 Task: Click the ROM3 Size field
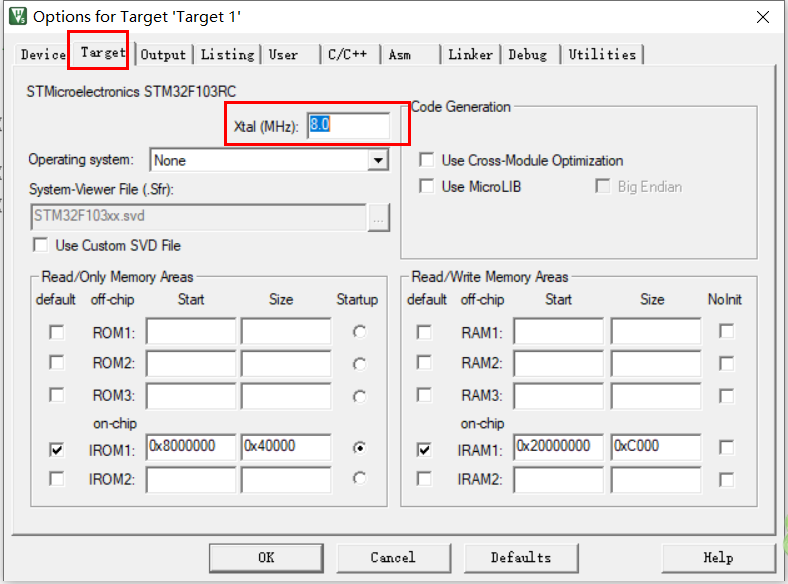tap(286, 396)
